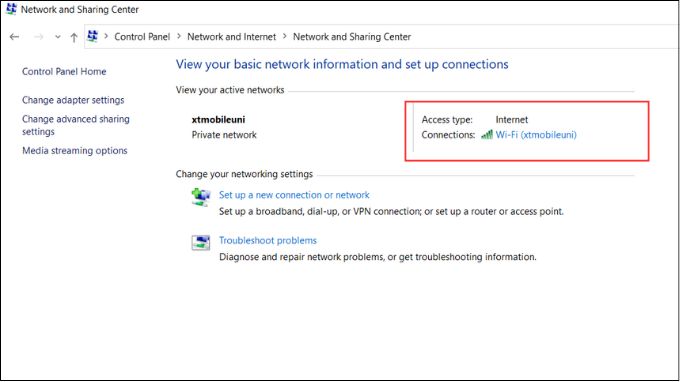Viewport: 680px width, 382px height.
Task: Open Change adapter settings
Action: [x=73, y=100]
